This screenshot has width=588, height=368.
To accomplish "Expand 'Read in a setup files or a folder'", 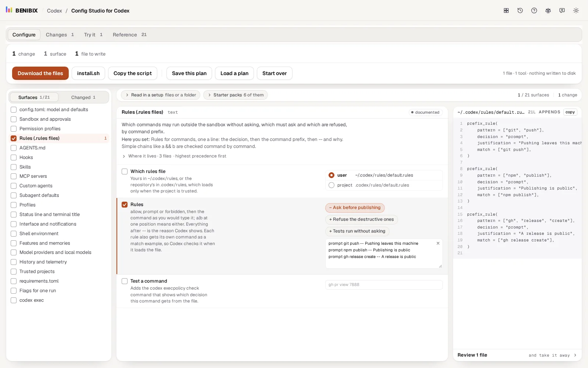I will tap(161, 95).
